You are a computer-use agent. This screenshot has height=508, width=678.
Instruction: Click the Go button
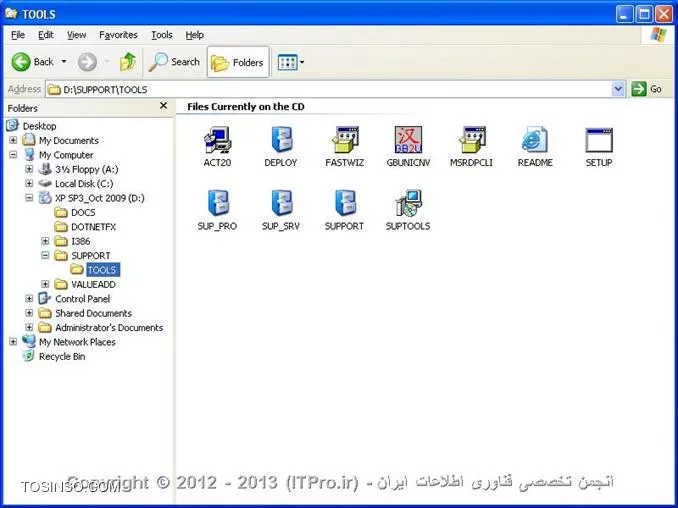tap(647, 89)
